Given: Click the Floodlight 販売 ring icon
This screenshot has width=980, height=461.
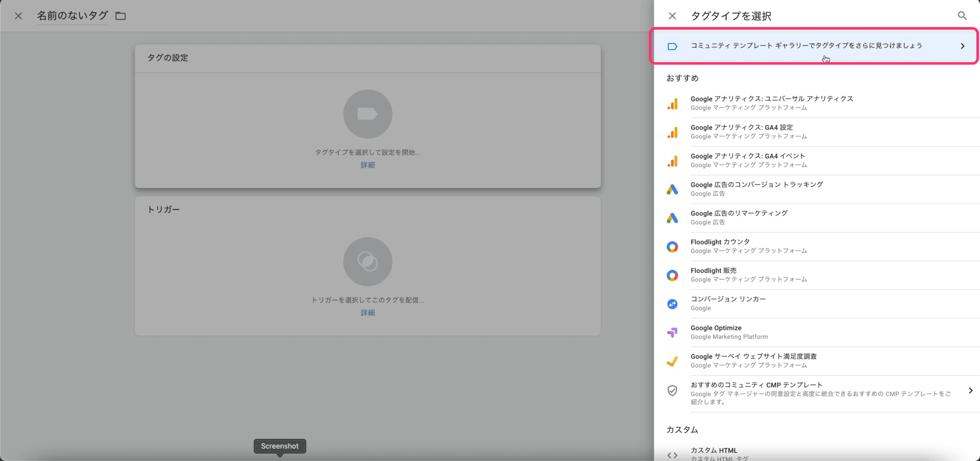Looking at the screenshot, I should (672, 275).
